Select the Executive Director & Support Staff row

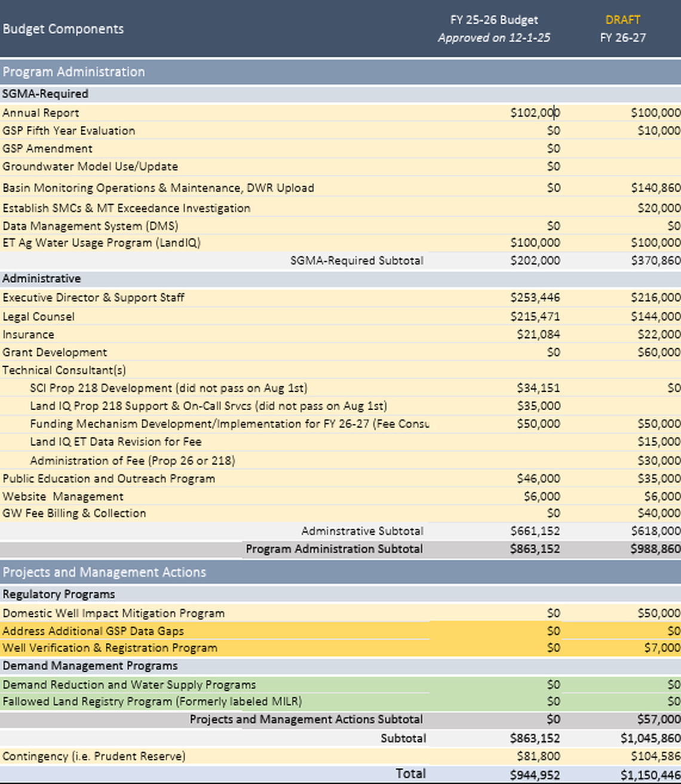(93, 297)
